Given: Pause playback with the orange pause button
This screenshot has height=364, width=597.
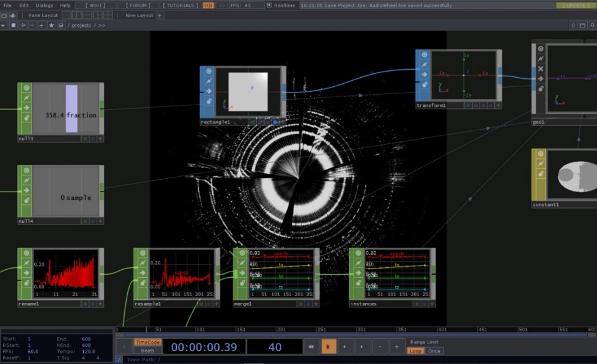Looking at the screenshot, I should tap(328, 347).
